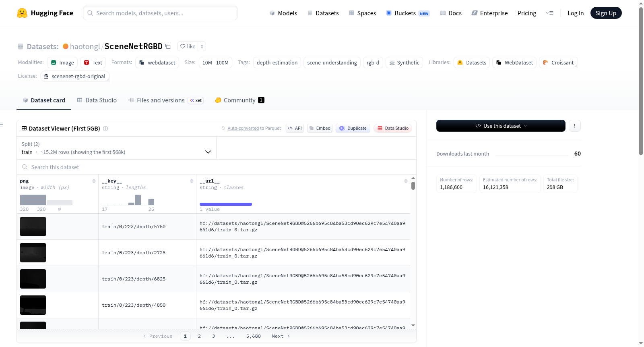
Task: Filter by Image modality tag
Action: [x=62, y=62]
